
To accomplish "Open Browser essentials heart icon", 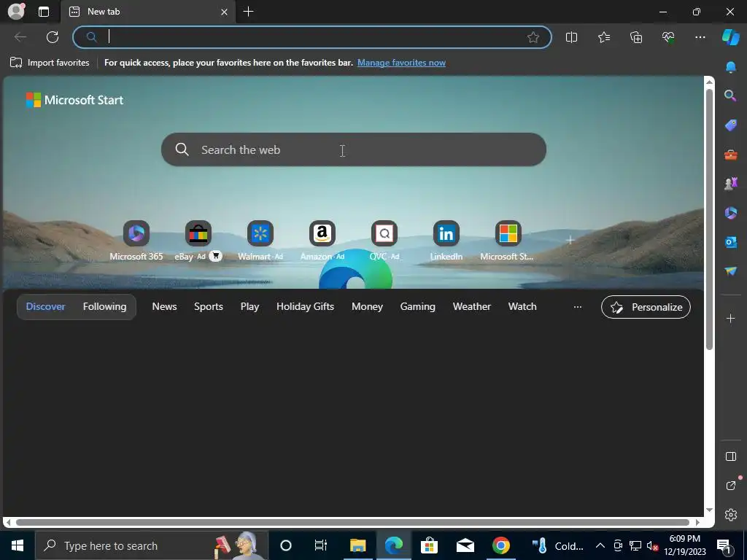I will (x=668, y=37).
